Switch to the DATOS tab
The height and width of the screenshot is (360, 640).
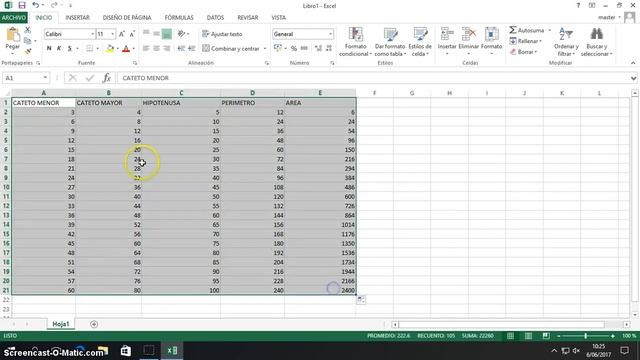coord(215,18)
